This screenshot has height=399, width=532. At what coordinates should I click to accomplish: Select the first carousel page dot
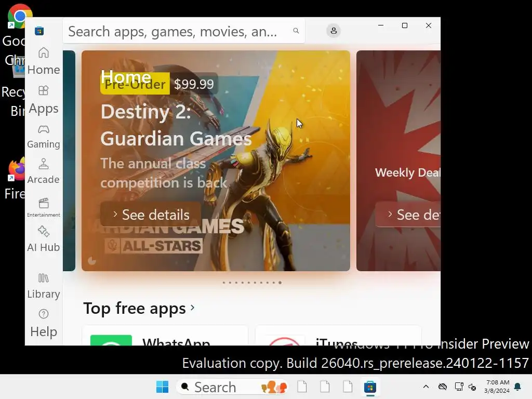click(223, 283)
